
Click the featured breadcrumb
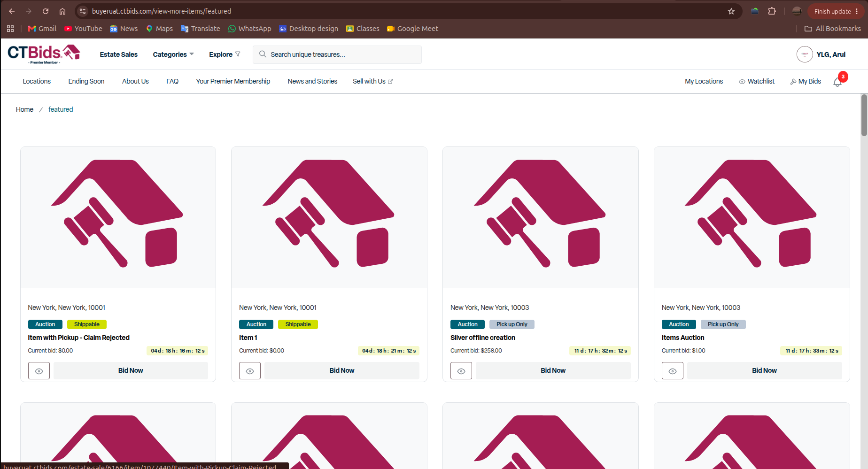tap(61, 109)
